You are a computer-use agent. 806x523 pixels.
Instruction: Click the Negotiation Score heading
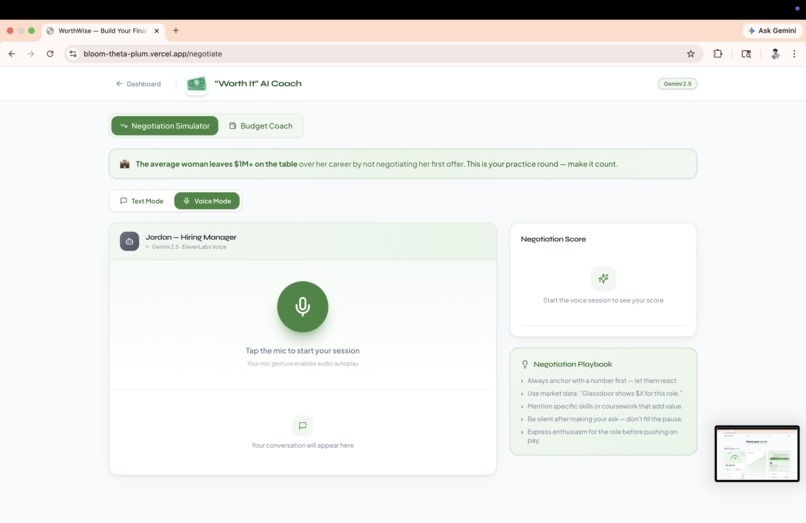[x=553, y=239]
